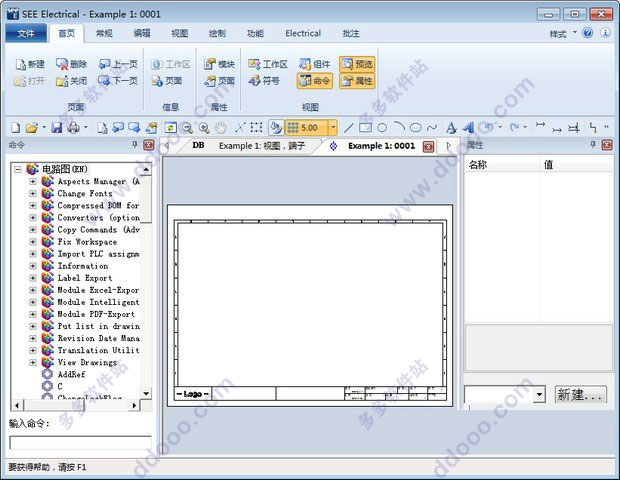Select the ellipse drawing tool

pyautogui.click(x=416, y=128)
